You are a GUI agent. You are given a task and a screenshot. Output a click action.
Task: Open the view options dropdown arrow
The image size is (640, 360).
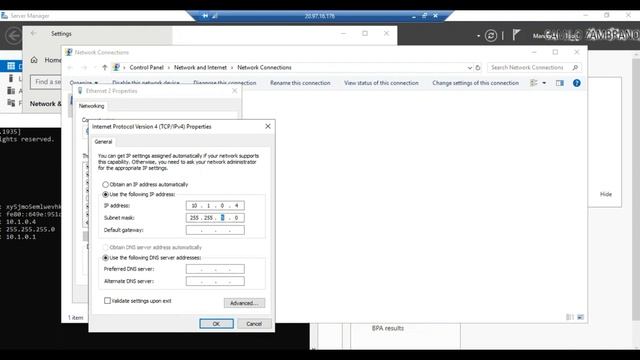point(544,83)
